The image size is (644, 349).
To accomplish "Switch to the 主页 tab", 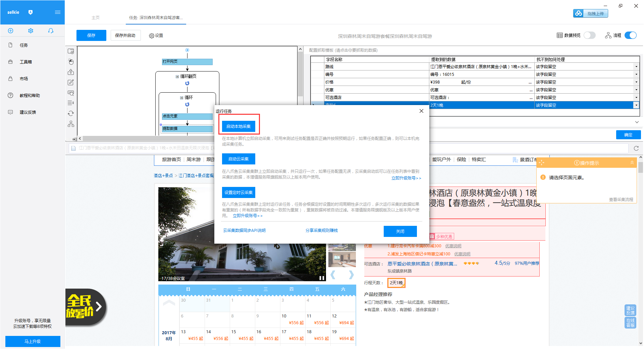I will [x=96, y=18].
